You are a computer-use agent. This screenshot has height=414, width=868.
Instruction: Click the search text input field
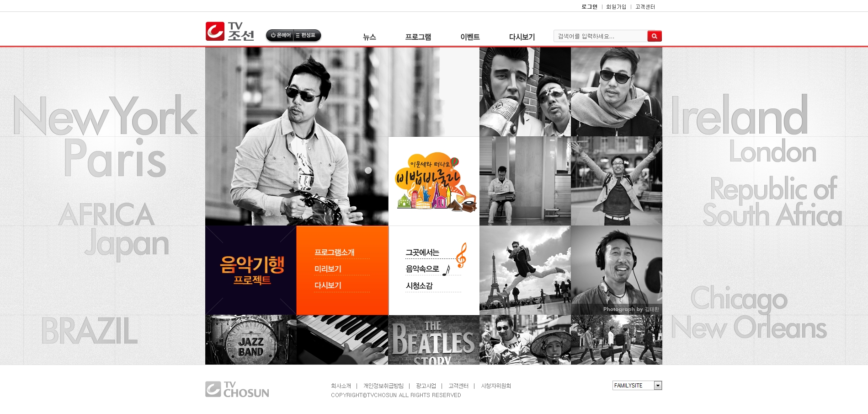click(600, 36)
